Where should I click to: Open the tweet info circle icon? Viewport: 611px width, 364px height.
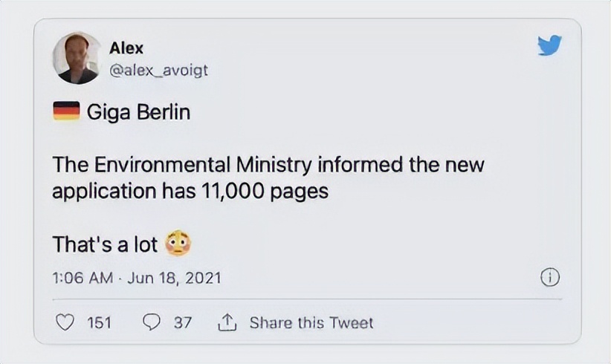click(549, 278)
